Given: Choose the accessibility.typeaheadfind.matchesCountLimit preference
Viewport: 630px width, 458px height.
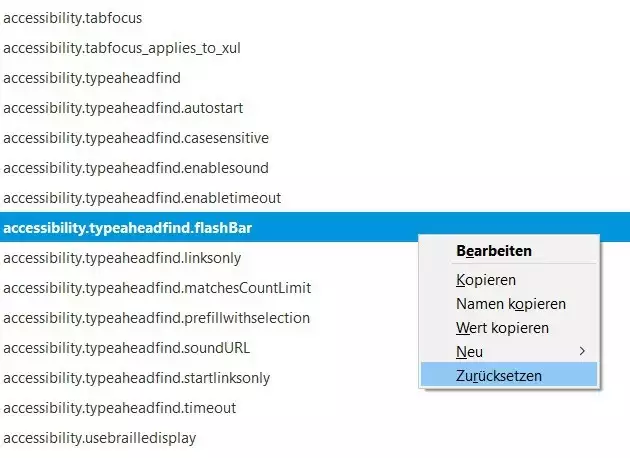Looking at the screenshot, I should (157, 288).
